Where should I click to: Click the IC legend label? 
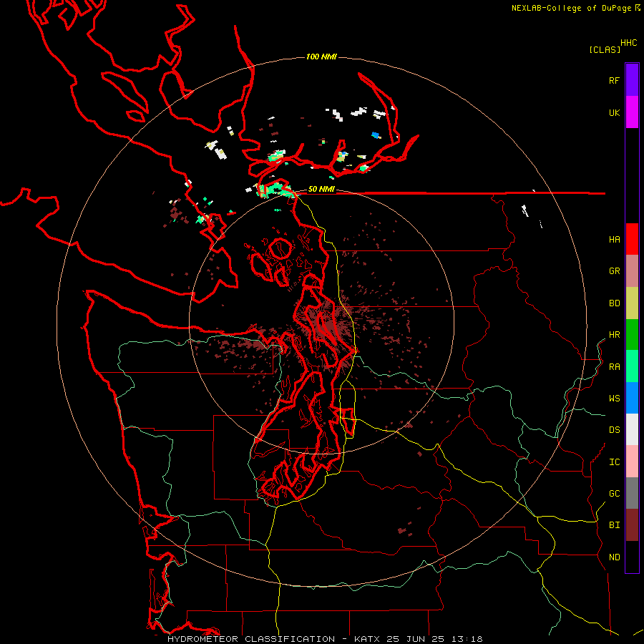(614, 462)
